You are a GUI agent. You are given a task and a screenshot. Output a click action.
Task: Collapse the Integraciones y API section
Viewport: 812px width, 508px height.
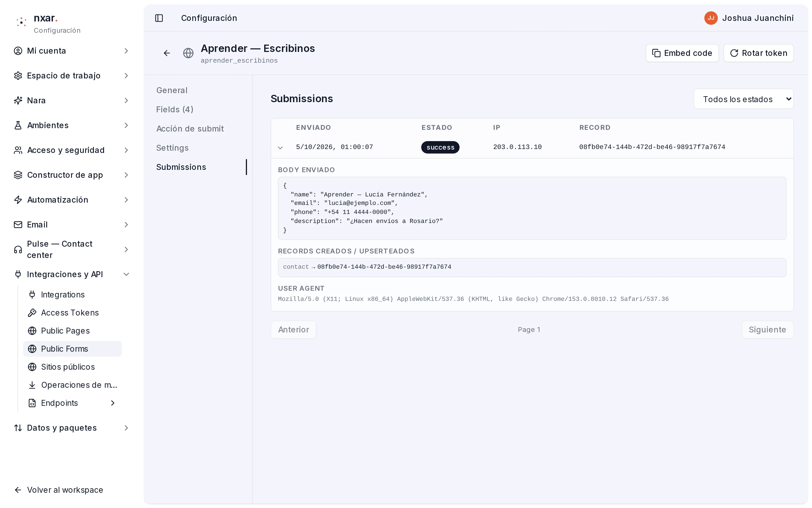[127, 275]
